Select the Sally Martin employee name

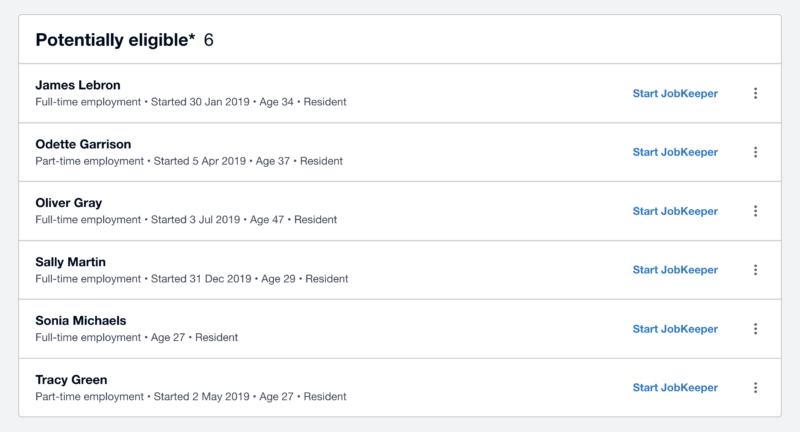70,262
